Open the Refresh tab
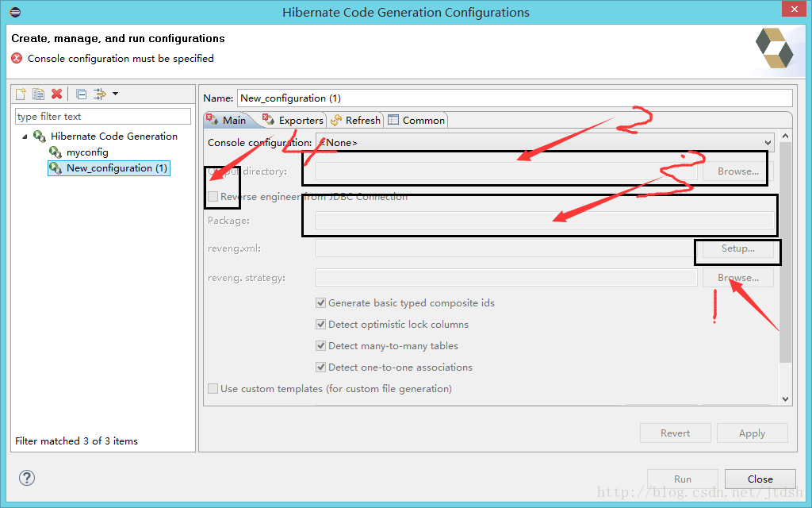812x508 pixels. 356,121
